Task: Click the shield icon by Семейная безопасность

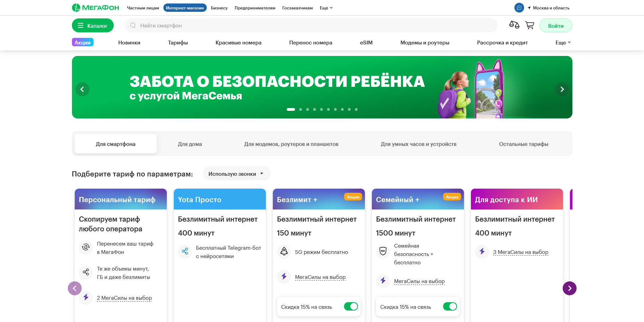Action: coord(383,252)
